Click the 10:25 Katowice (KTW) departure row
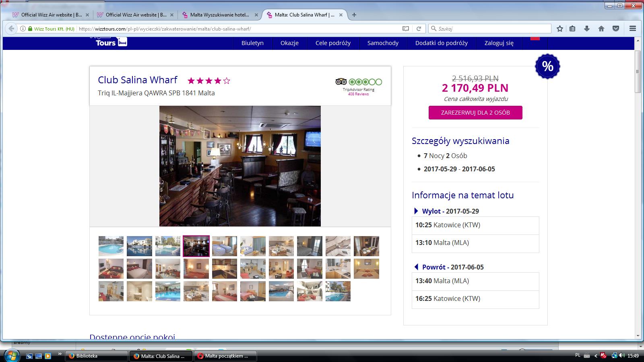 point(475,225)
